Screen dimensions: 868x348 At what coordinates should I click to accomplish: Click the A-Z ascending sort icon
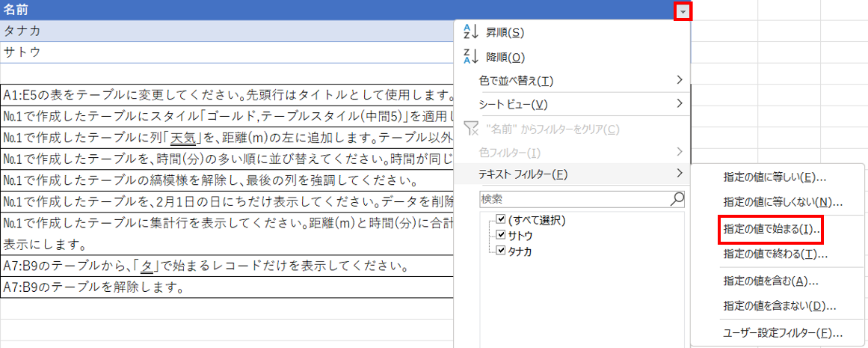pos(470,32)
